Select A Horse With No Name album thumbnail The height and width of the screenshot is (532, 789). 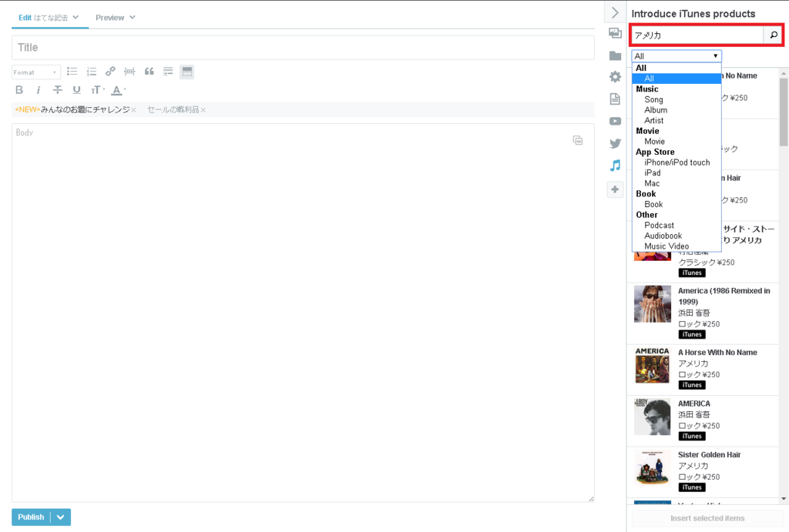[x=652, y=366]
